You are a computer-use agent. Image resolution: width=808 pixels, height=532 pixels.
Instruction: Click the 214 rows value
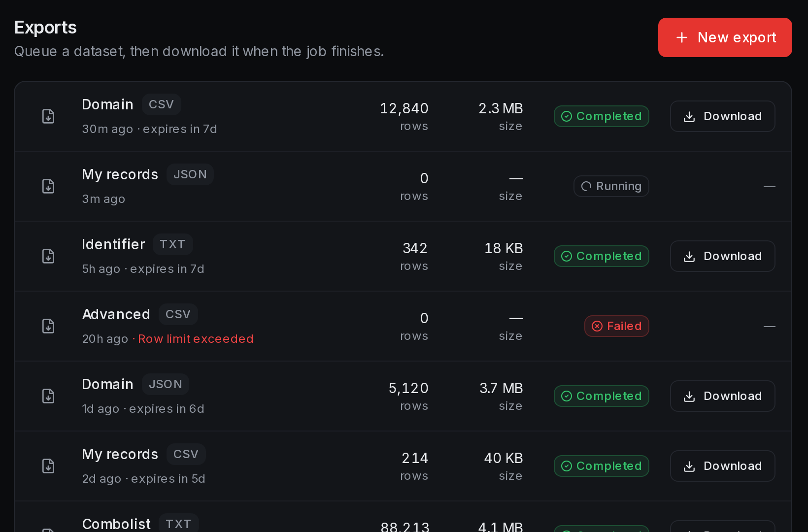pyautogui.click(x=415, y=458)
